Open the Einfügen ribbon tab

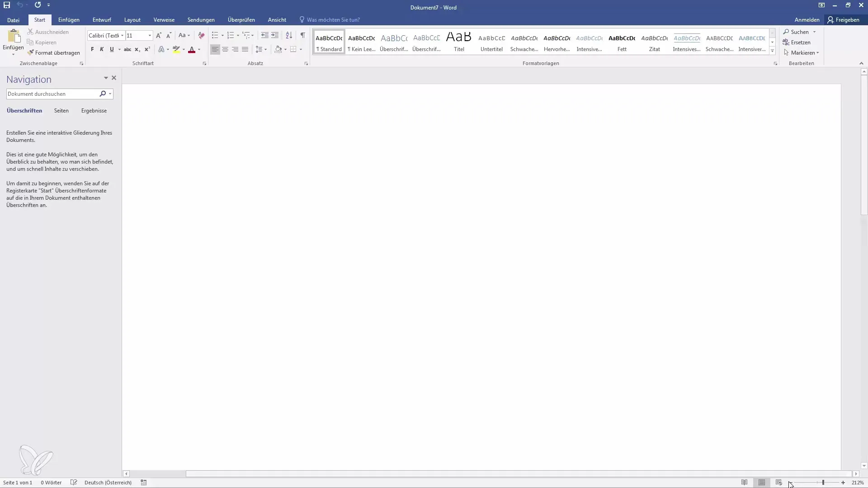coord(69,20)
